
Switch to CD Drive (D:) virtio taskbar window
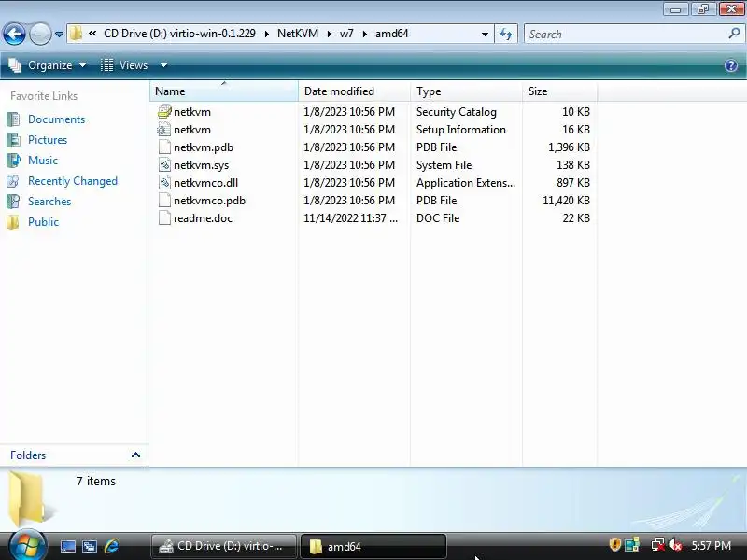223,546
